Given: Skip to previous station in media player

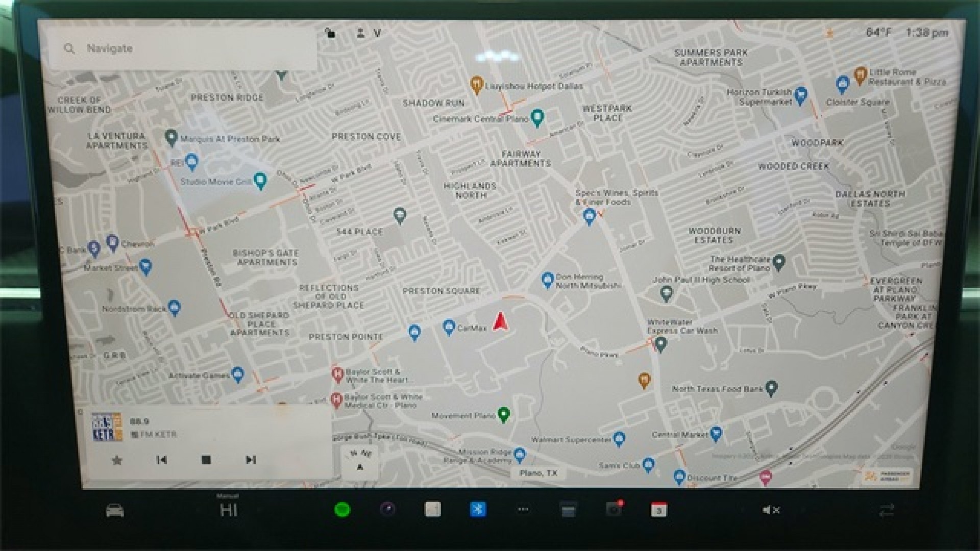Looking at the screenshot, I should point(161,460).
